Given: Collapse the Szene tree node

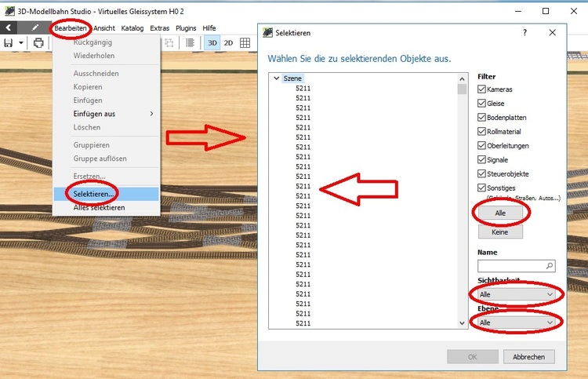Looking at the screenshot, I should click(x=277, y=78).
